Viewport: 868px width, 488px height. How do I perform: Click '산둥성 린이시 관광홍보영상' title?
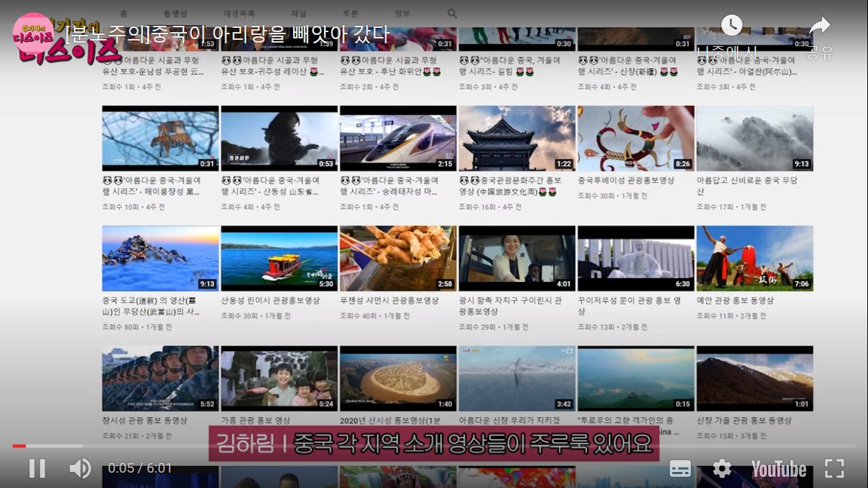(x=271, y=300)
